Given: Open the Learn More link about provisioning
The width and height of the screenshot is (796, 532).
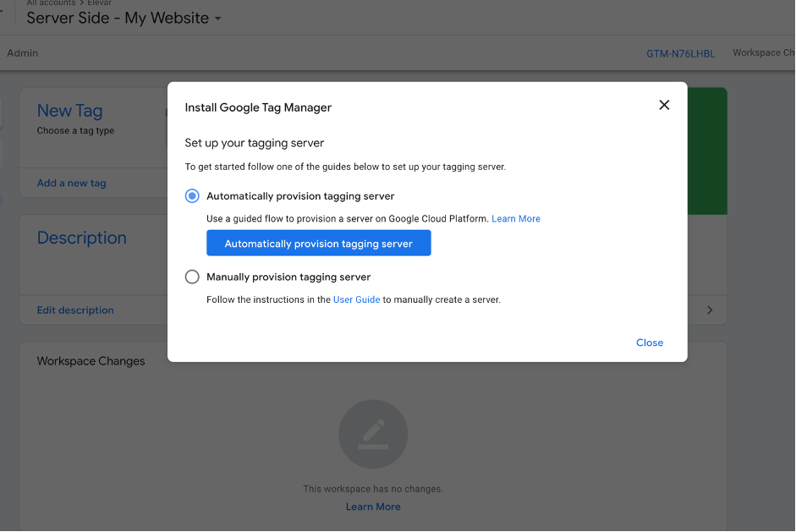Looking at the screenshot, I should click(515, 218).
